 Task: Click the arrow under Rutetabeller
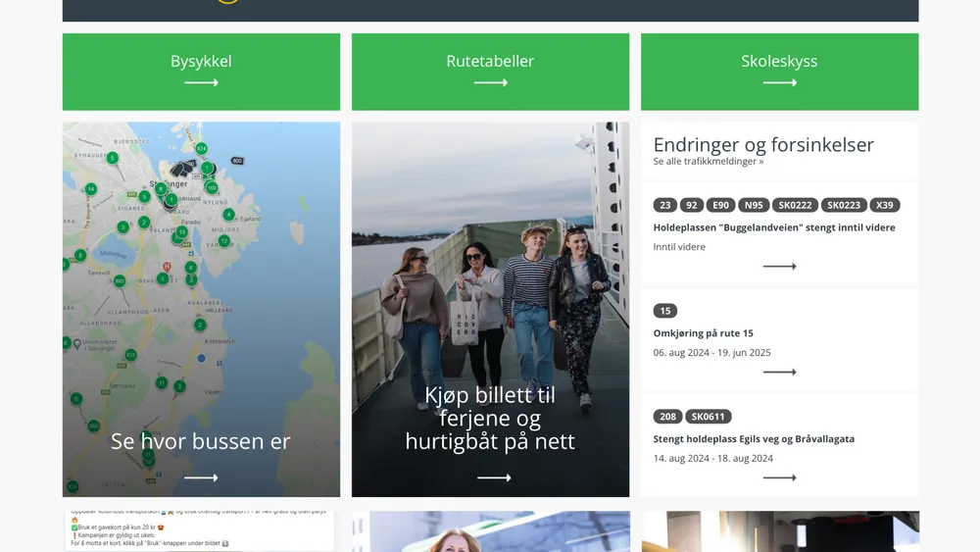coord(491,82)
